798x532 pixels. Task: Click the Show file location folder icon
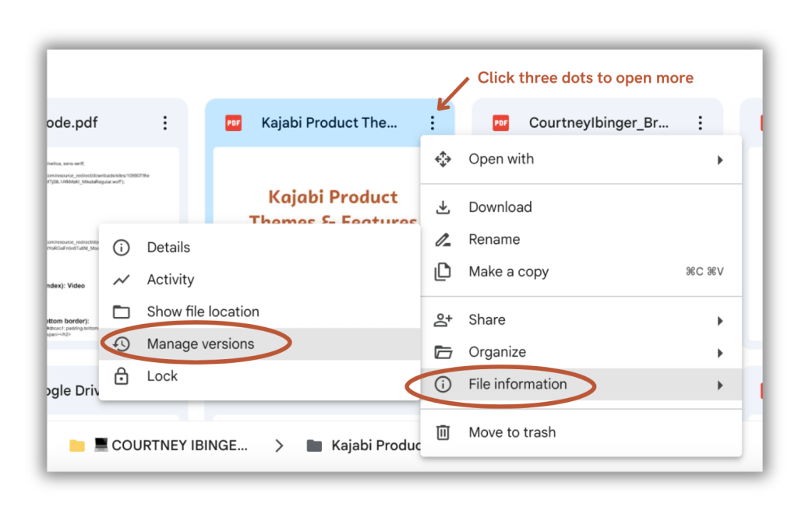[121, 312]
